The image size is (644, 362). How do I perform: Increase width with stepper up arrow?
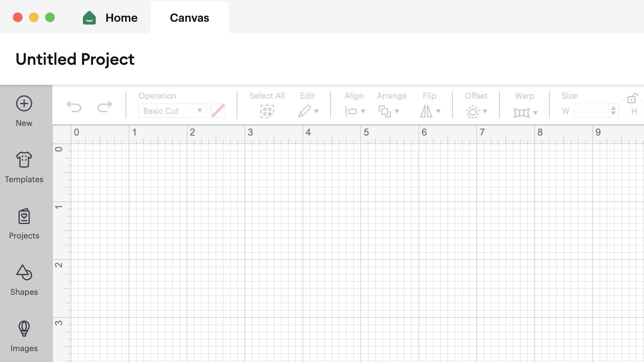(613, 108)
